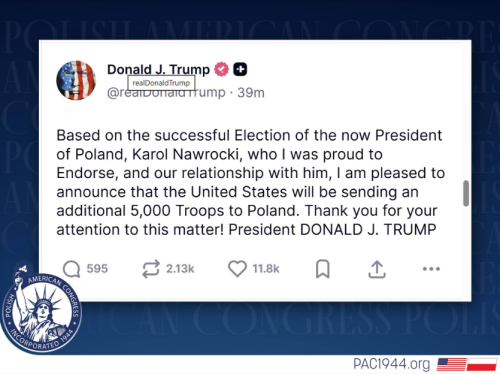Click the realDonaldTrump tooltip label

(x=161, y=83)
